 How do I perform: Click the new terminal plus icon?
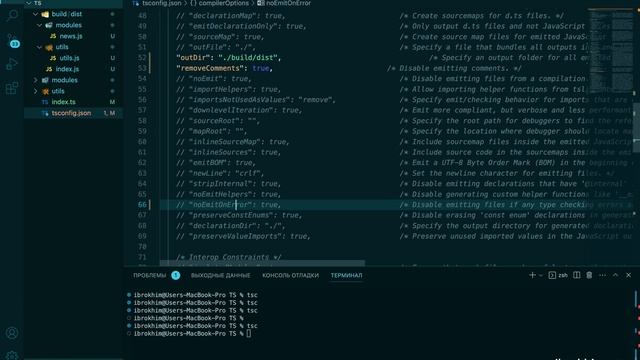(x=532, y=276)
